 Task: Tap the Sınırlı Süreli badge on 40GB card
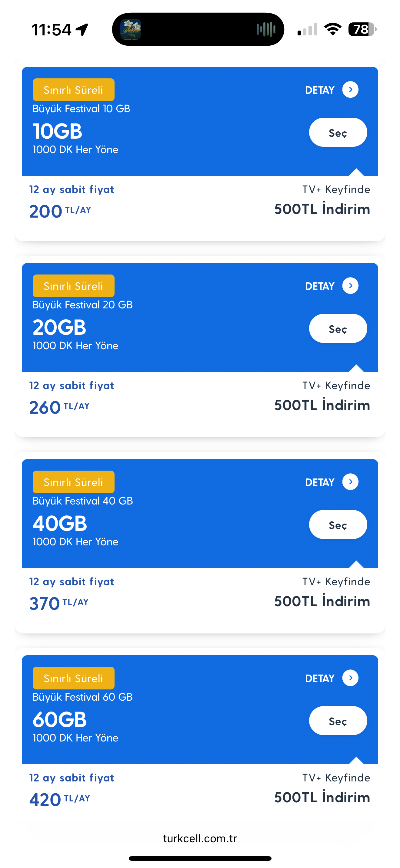click(x=74, y=482)
